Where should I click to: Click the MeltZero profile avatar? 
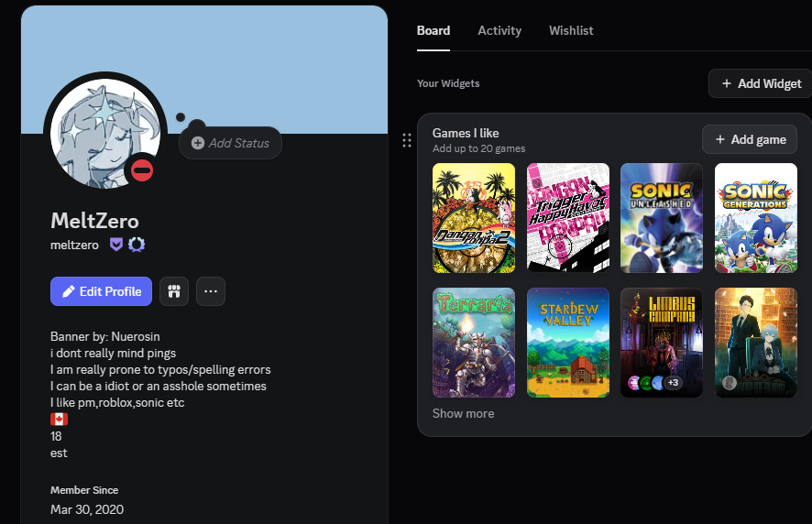[x=105, y=134]
